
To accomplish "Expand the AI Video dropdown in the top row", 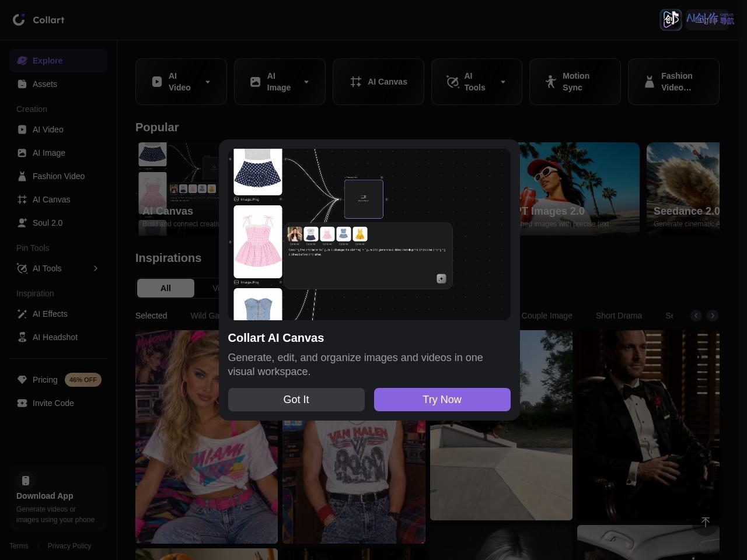I will coord(208,82).
